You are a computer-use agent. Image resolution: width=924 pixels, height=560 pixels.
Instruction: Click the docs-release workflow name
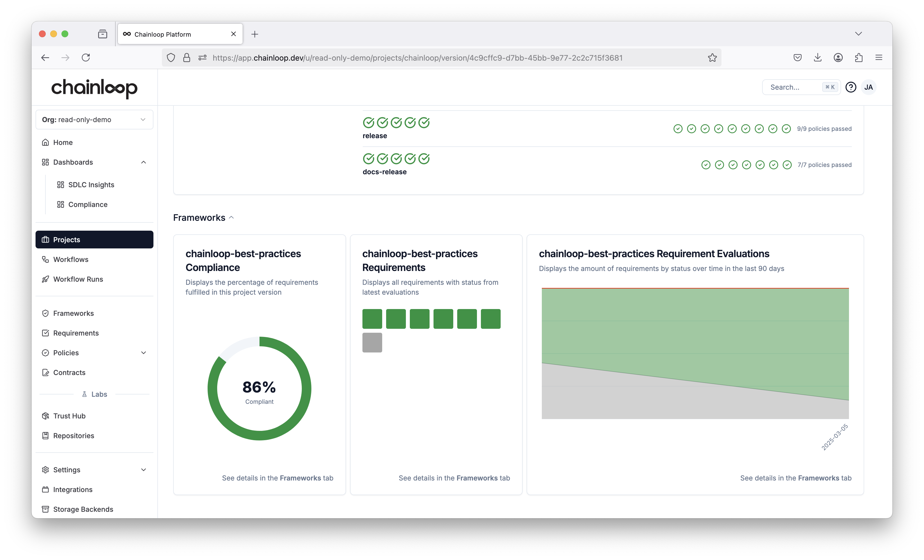point(384,172)
